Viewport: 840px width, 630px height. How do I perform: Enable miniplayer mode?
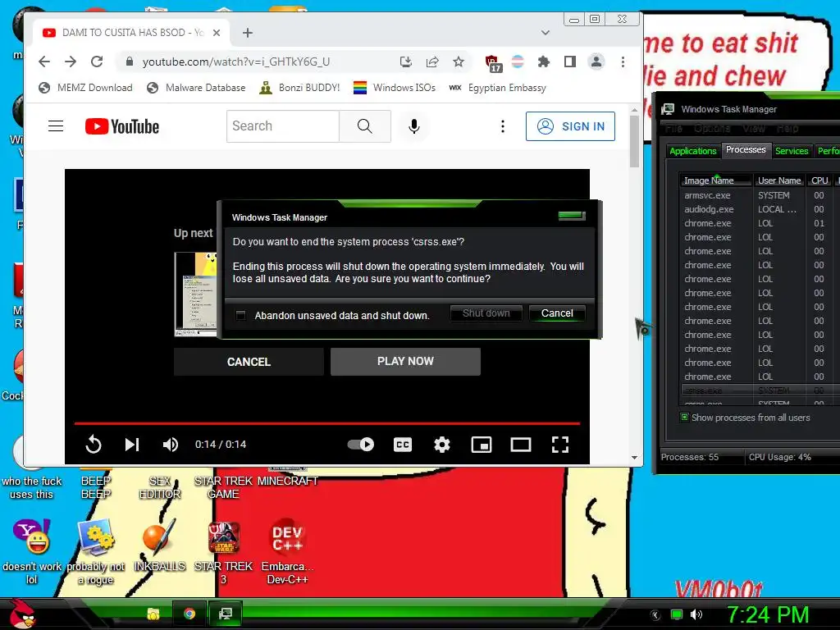(481, 444)
